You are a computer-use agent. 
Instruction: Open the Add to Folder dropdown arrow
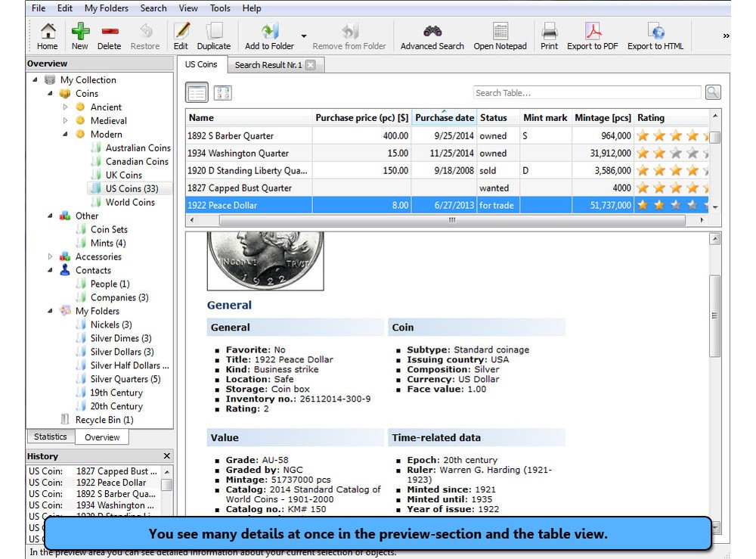pos(305,36)
